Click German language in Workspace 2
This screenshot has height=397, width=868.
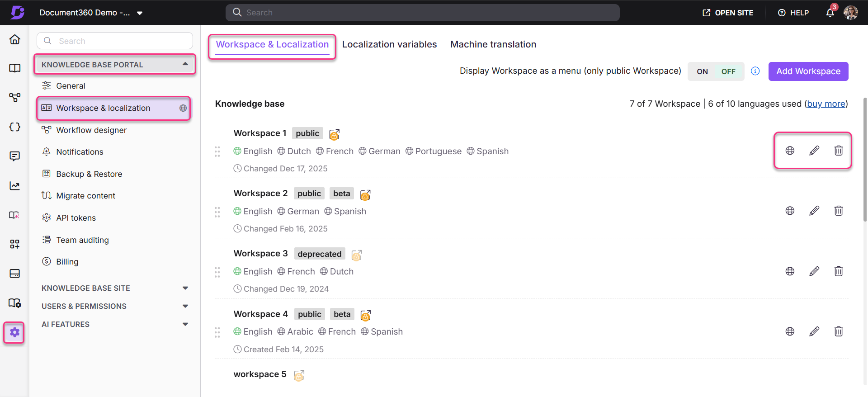298,211
